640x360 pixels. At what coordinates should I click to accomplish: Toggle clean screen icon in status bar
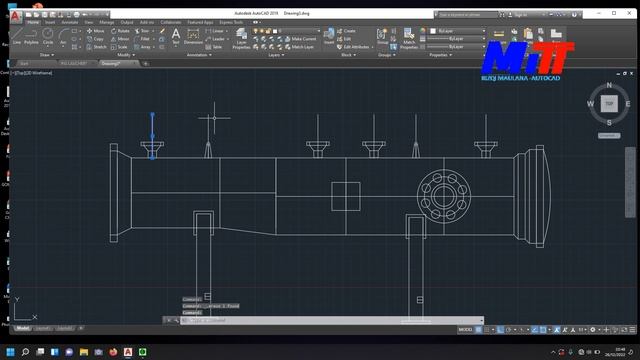click(x=624, y=329)
